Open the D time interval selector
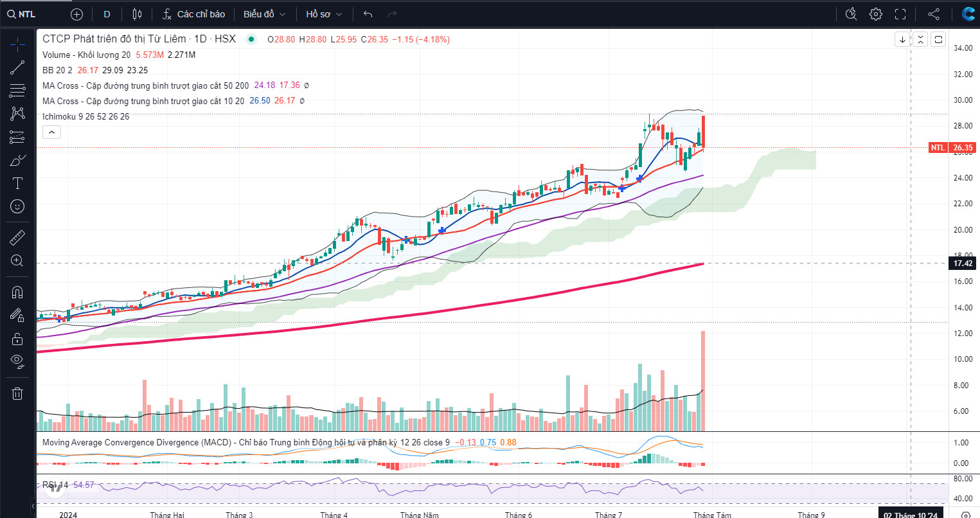980x518 pixels. [107, 14]
